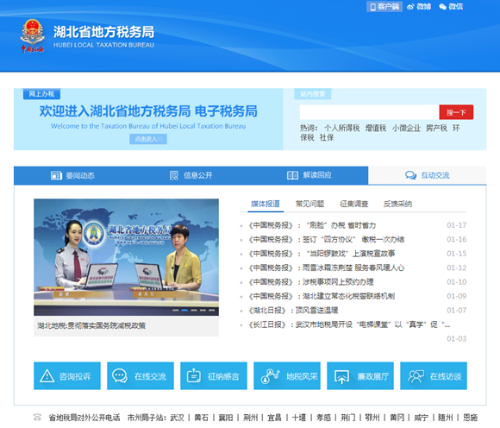The image size is (500, 428).
Task: Click the 微信 icon in the header
Action: (443, 7)
